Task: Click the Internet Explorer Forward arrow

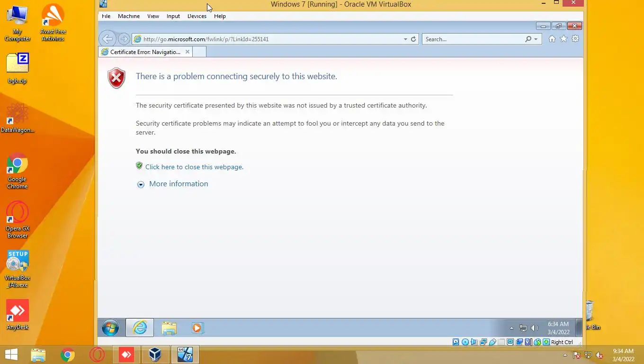Action: coord(124,39)
